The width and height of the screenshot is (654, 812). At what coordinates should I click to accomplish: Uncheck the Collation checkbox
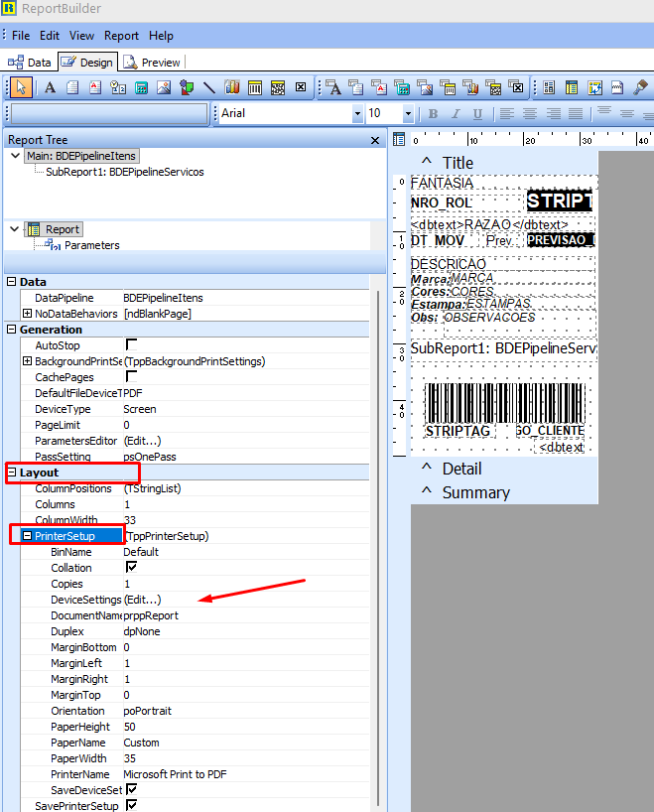[130, 568]
